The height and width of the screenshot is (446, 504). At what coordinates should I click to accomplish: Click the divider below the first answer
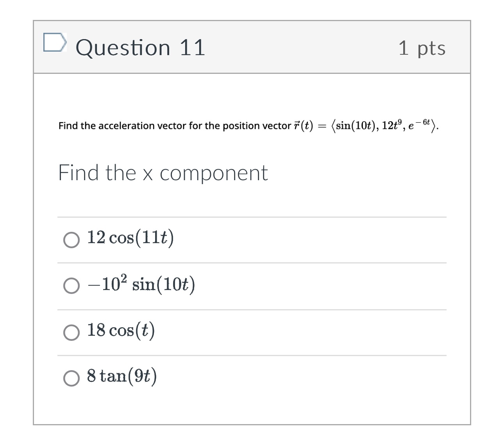click(x=252, y=262)
